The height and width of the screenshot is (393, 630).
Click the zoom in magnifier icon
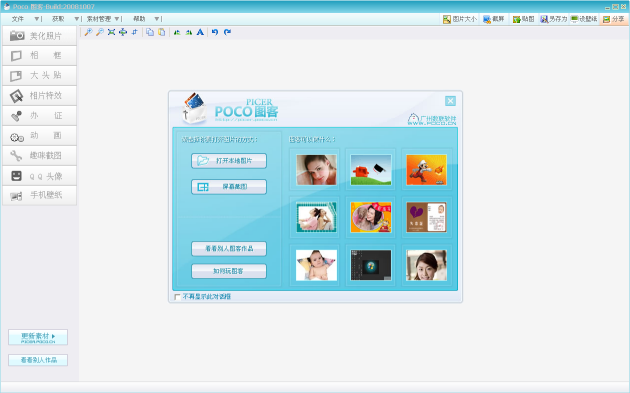coord(88,32)
